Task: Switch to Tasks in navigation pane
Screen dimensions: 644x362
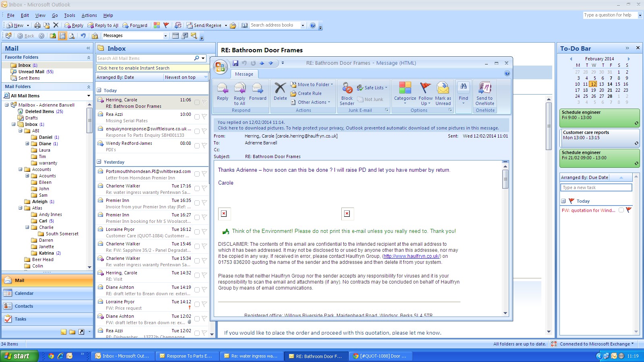Action: pyautogui.click(x=47, y=319)
